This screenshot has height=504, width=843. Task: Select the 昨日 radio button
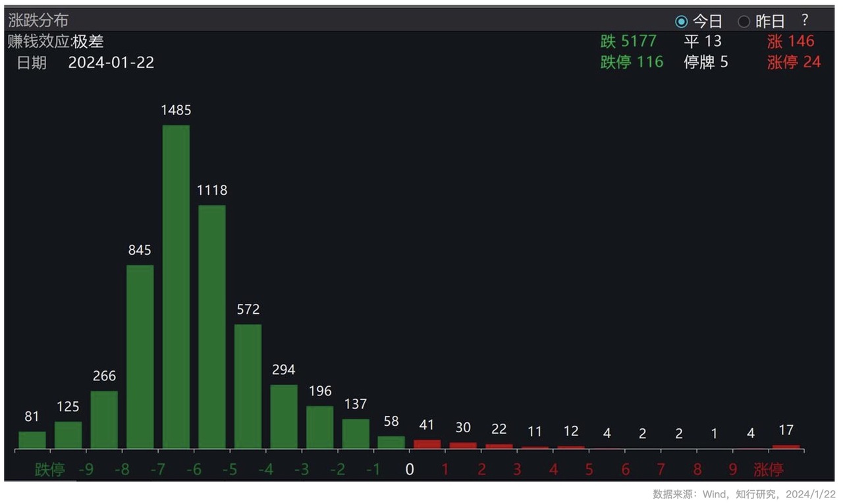744,22
